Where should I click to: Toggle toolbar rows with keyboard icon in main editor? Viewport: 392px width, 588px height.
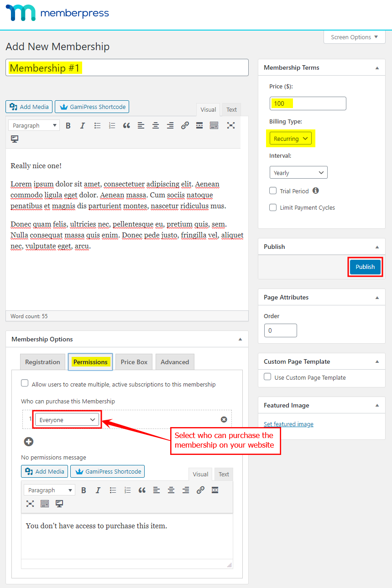(x=214, y=125)
